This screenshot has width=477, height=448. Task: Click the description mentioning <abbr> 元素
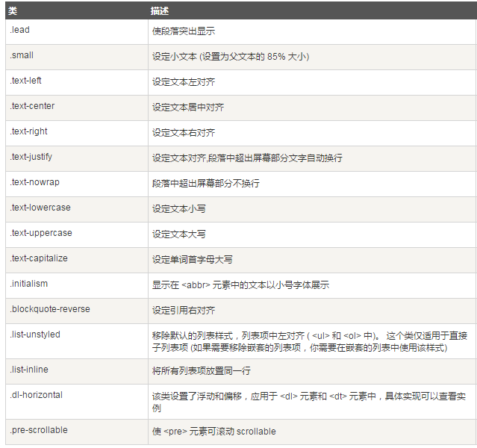(x=240, y=285)
